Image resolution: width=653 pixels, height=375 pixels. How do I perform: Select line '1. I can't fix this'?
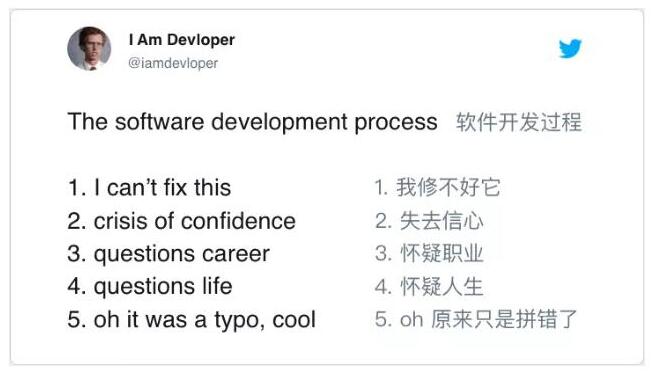149,188
